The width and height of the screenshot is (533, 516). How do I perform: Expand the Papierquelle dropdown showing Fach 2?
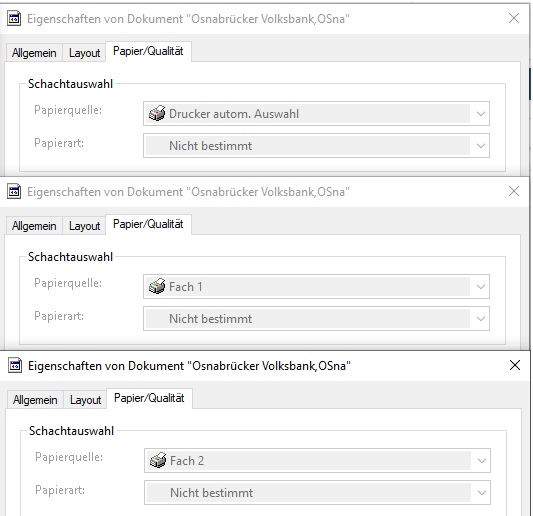[317, 461]
